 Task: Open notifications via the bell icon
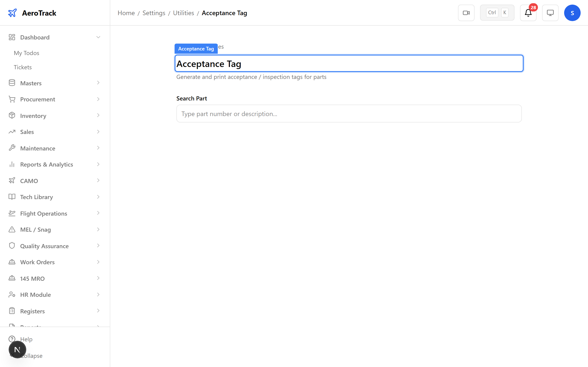[x=528, y=13]
